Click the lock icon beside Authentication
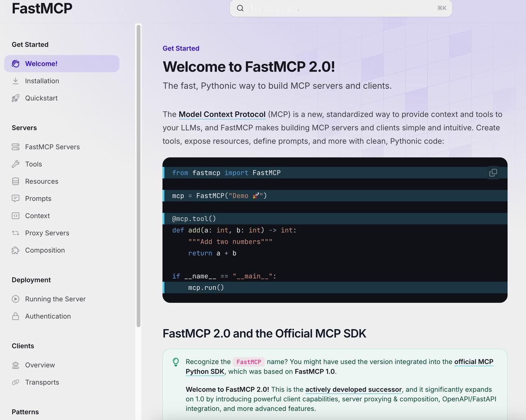Screen dimensions: 526x420 tap(16, 316)
